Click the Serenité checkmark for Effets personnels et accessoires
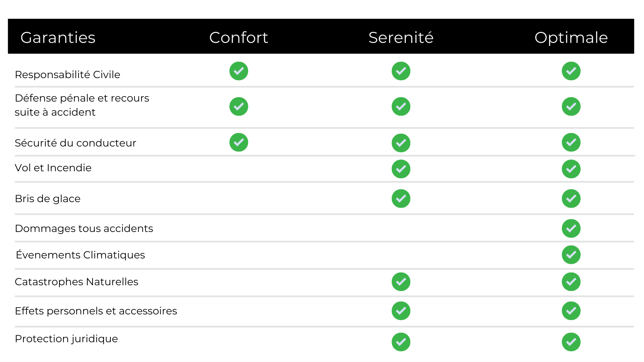The height and width of the screenshot is (362, 644). pyautogui.click(x=401, y=311)
